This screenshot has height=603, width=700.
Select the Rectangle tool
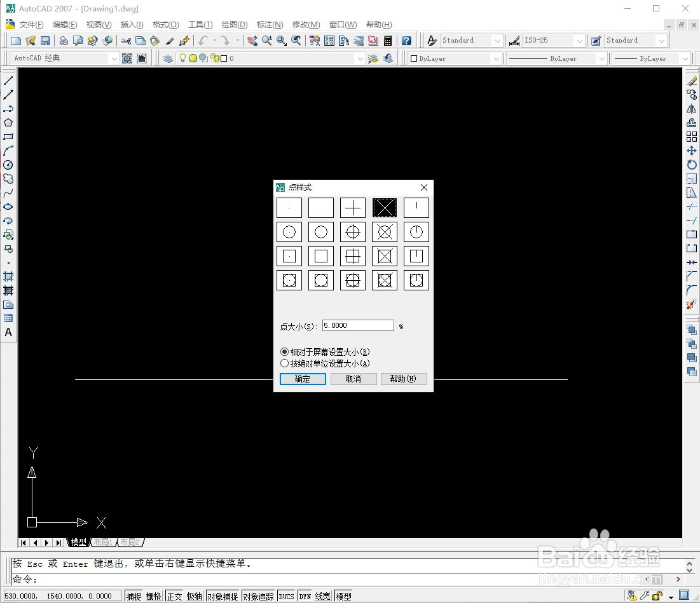(x=8, y=137)
